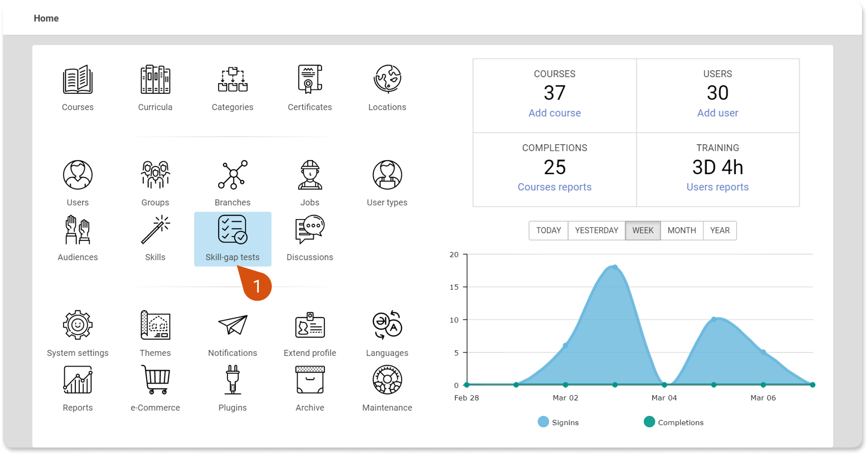Screen dimensions: 868x455
Task: Toggle Completions series in chart legend
Action: 673,422
